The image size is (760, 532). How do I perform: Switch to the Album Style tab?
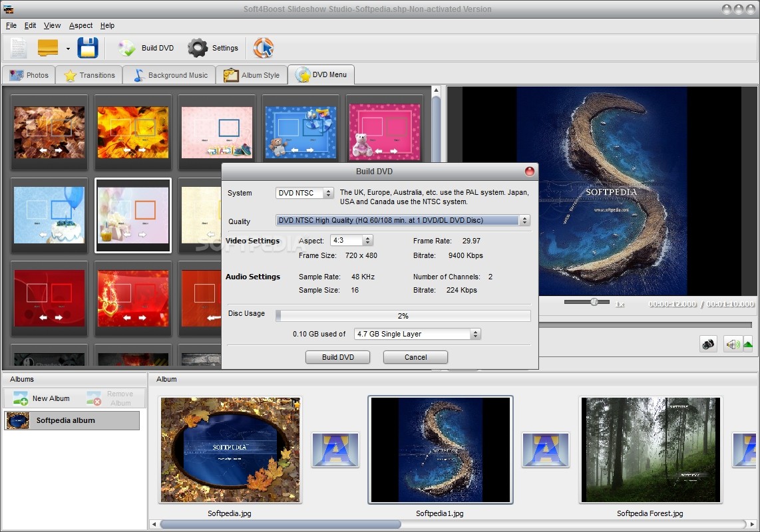pyautogui.click(x=252, y=75)
